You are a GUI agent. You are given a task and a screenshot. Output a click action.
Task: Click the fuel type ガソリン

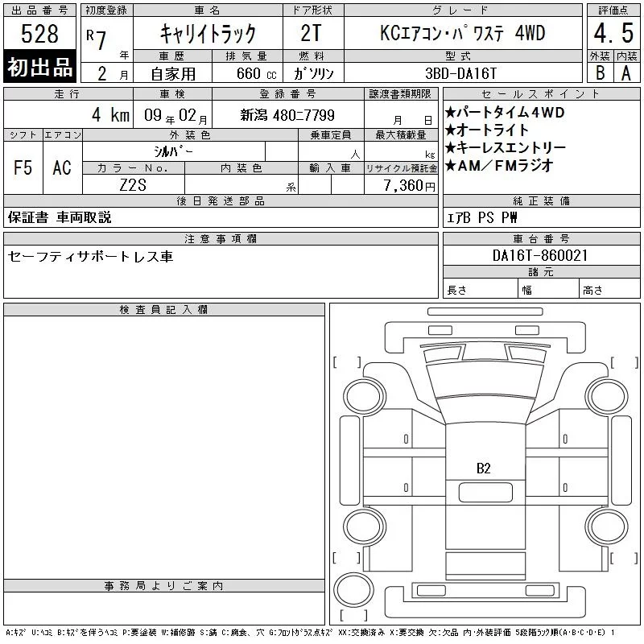pyautogui.click(x=313, y=73)
